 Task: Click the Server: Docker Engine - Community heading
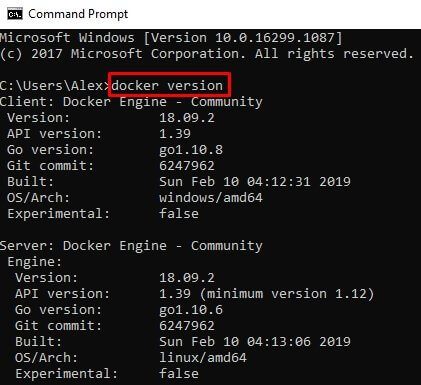point(131,246)
